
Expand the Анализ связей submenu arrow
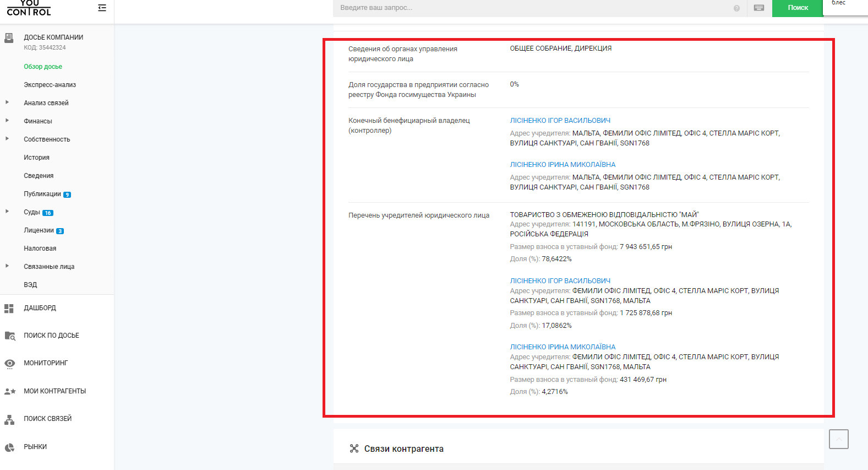pos(7,102)
